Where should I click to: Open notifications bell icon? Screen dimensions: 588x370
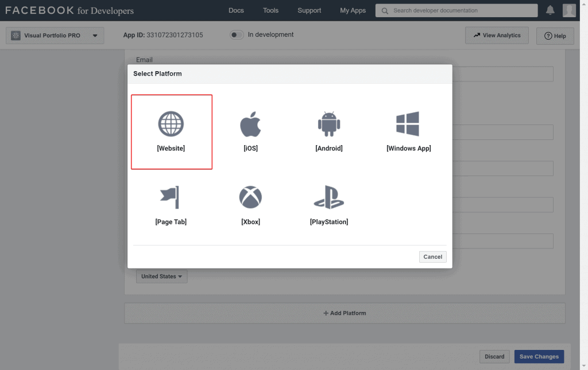[550, 10]
